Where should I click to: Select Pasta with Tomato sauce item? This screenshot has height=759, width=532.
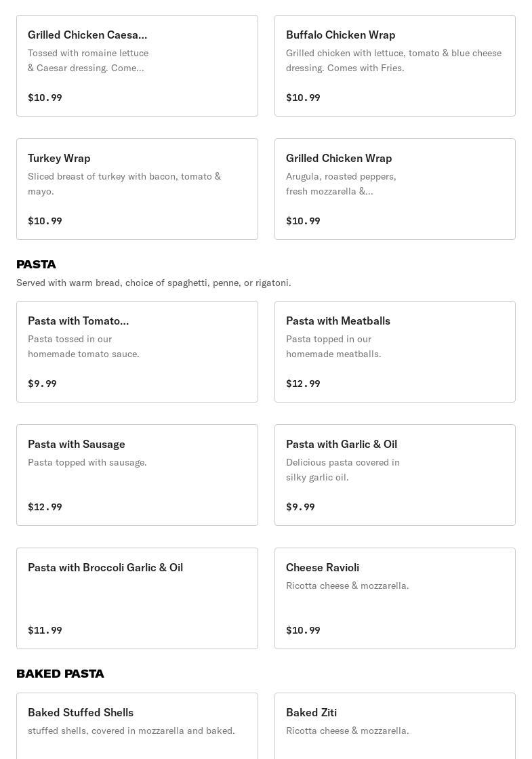(137, 352)
